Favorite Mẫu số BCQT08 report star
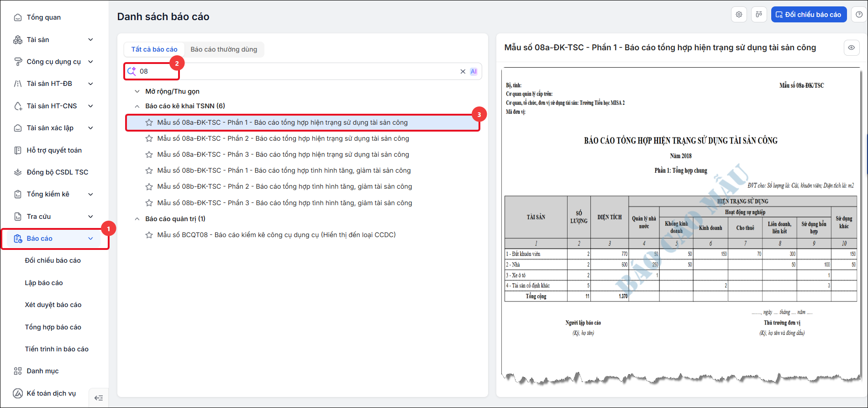 [x=149, y=235]
